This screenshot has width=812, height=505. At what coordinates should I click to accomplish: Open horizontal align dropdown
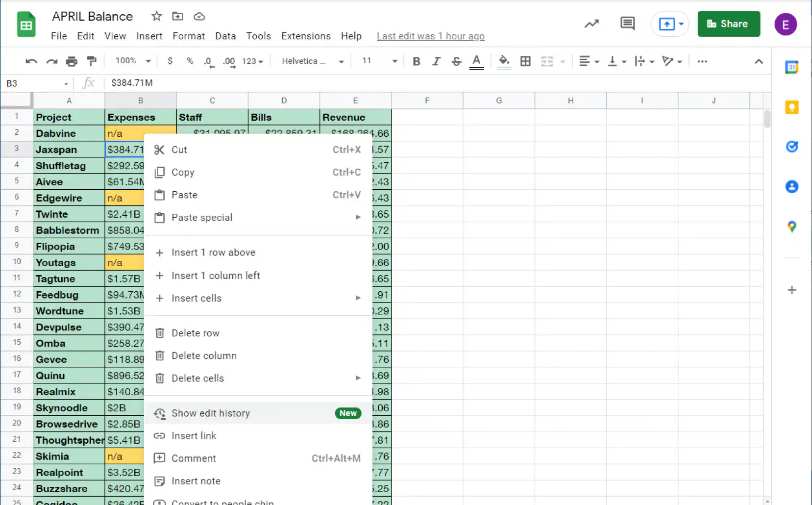589,61
